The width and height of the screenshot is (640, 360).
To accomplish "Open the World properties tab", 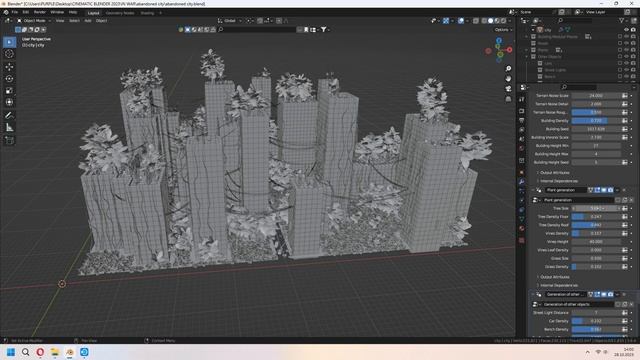I will [x=522, y=148].
